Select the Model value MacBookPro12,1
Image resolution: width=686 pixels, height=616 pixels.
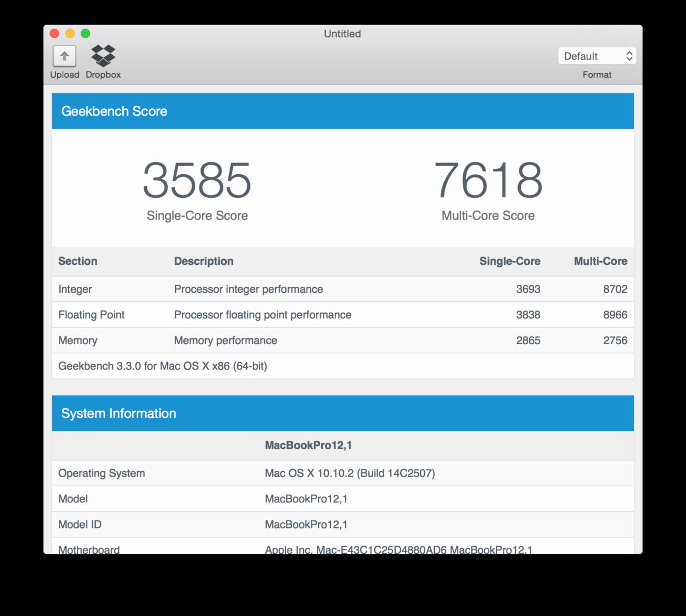click(x=306, y=499)
